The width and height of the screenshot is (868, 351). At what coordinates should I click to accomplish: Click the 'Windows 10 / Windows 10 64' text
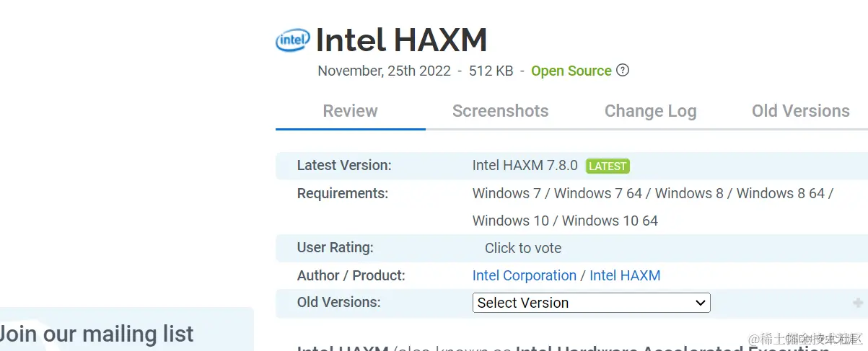pyautogui.click(x=565, y=221)
